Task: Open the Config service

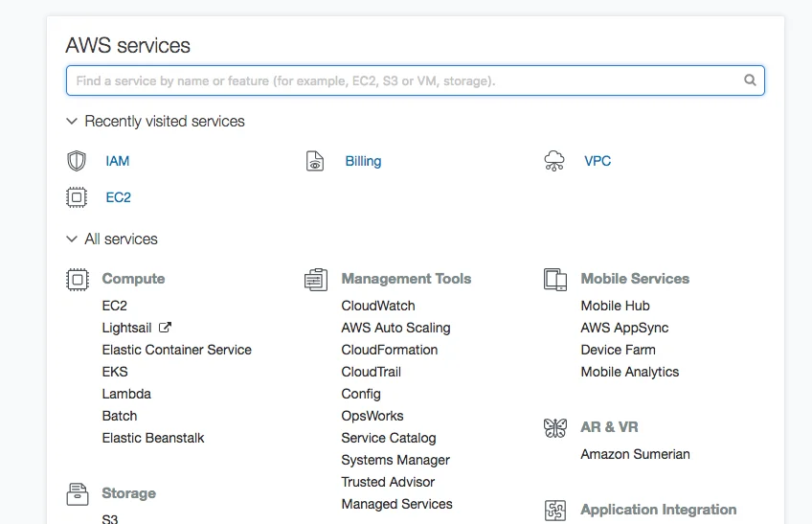Action: [x=361, y=395]
